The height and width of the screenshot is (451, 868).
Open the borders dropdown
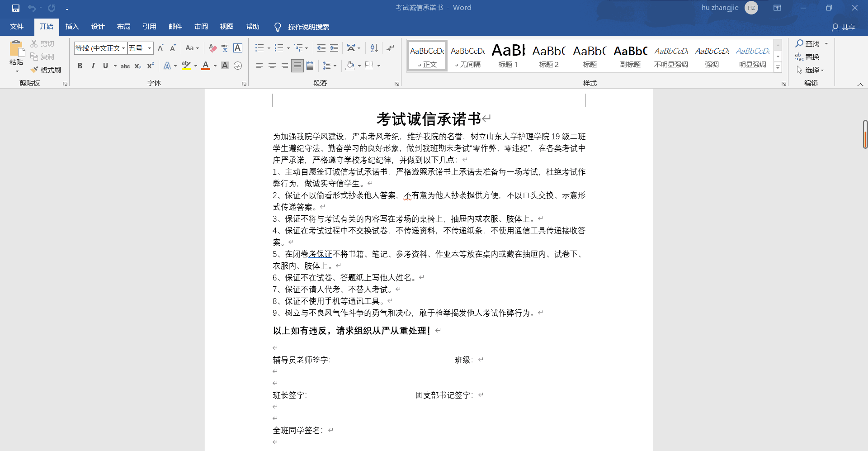(379, 66)
